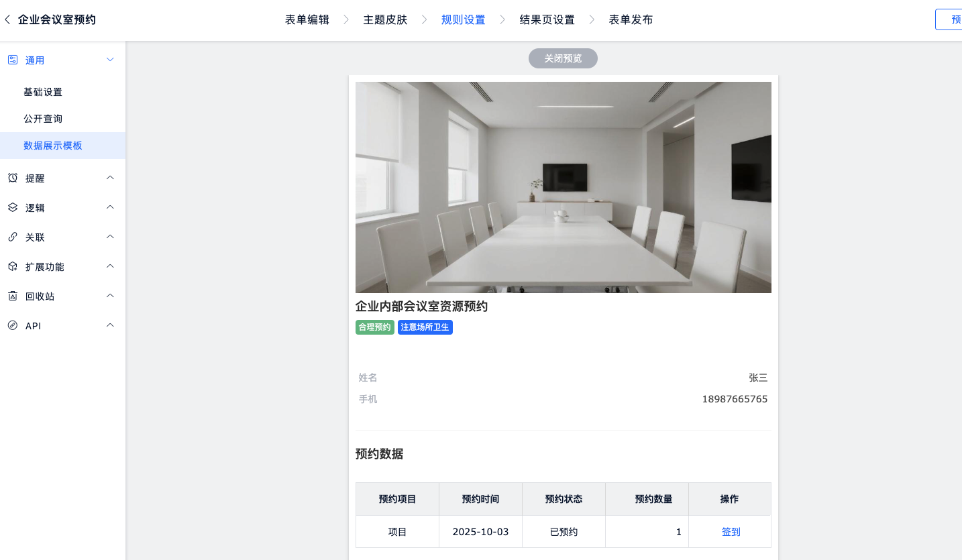Click the 签到 link in table
The image size is (962, 560).
tap(731, 532)
